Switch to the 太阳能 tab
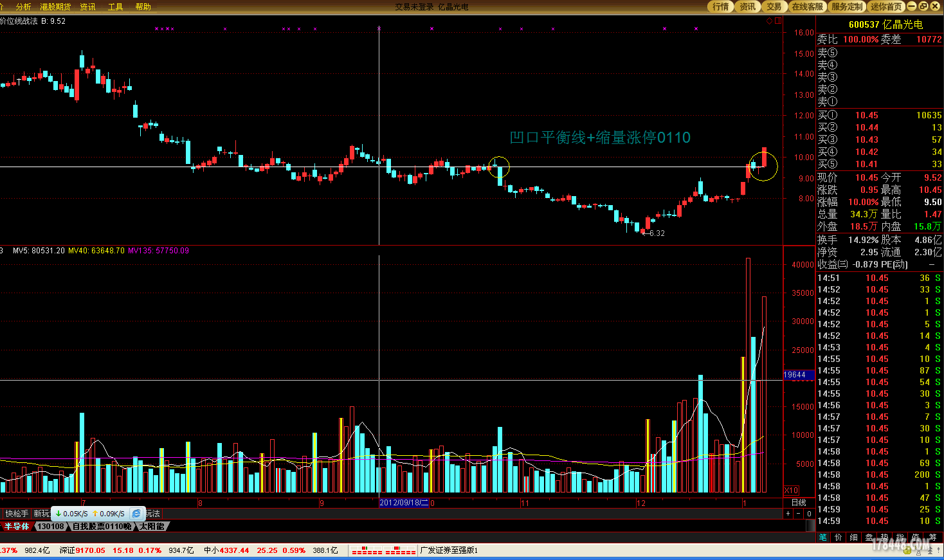944x560 pixels. click(152, 527)
